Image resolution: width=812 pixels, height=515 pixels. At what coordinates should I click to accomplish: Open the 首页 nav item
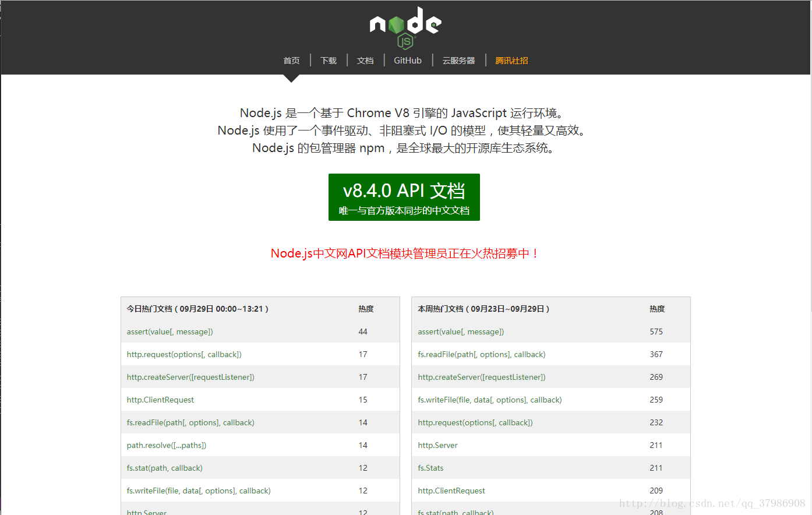click(x=291, y=61)
